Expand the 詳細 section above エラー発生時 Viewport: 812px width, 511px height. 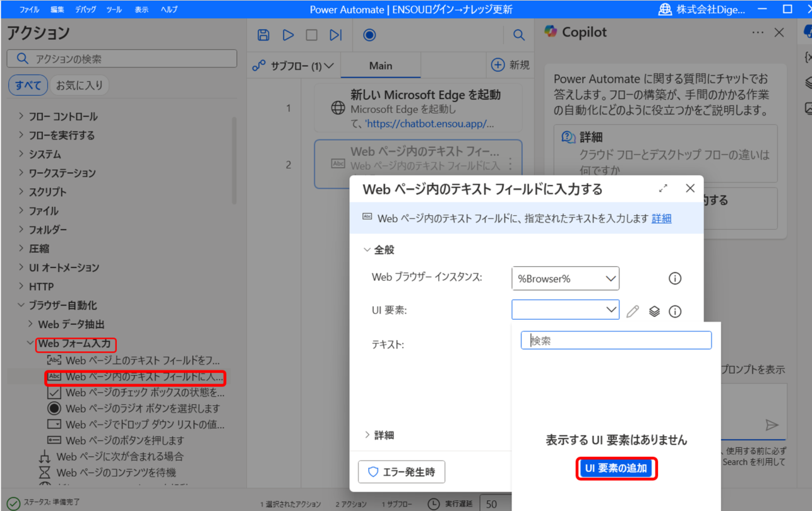(379, 435)
